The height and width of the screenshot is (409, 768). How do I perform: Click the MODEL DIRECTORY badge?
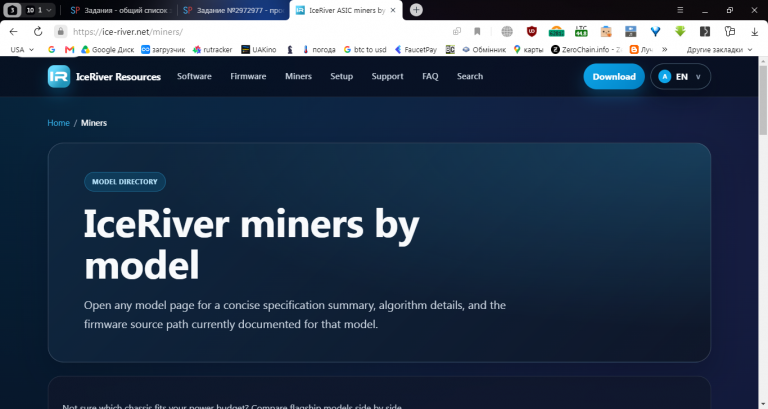coord(125,182)
